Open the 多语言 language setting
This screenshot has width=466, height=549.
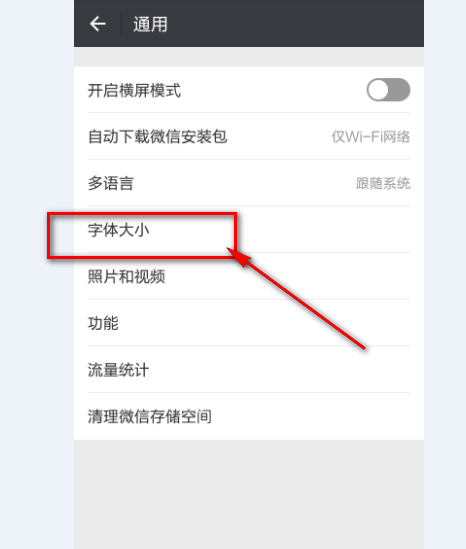(249, 183)
